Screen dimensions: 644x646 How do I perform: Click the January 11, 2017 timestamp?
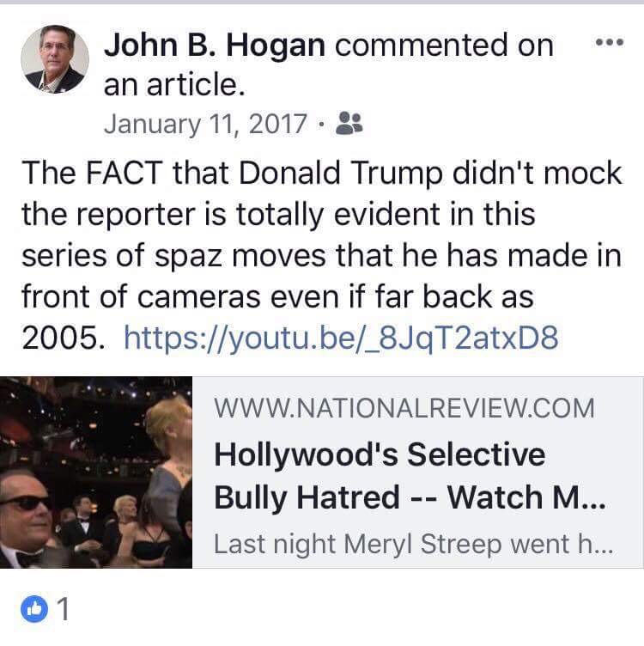coord(205,125)
